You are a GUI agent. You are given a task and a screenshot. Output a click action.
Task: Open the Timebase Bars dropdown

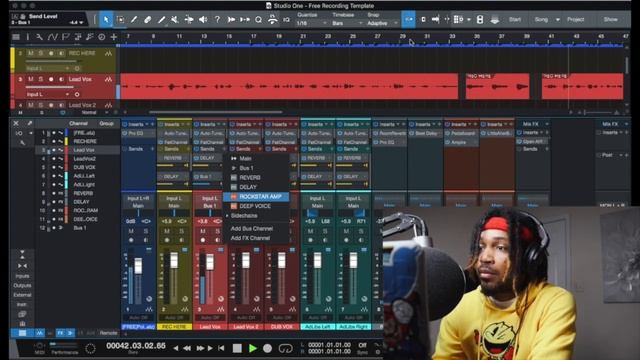[x=347, y=23]
